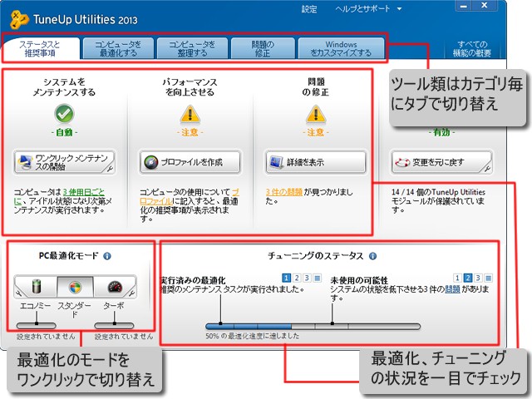Image resolution: width=532 pixels, height=399 pixels.
Task: Select Turbo mode speedometer icon
Action: 115,287
